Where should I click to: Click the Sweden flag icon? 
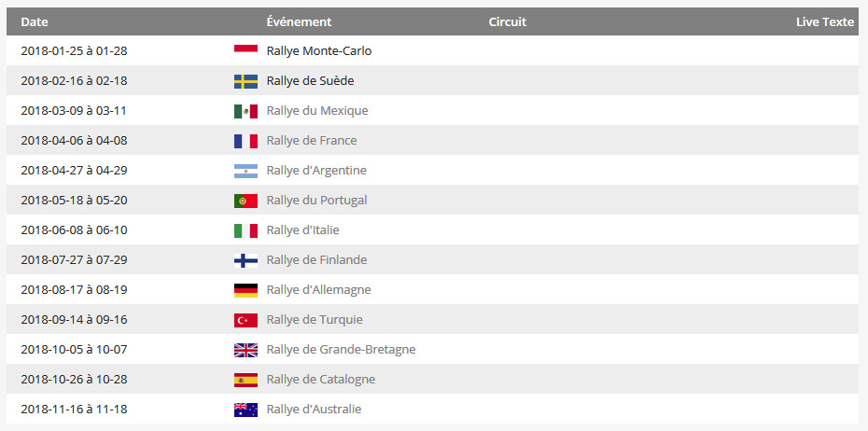click(245, 81)
